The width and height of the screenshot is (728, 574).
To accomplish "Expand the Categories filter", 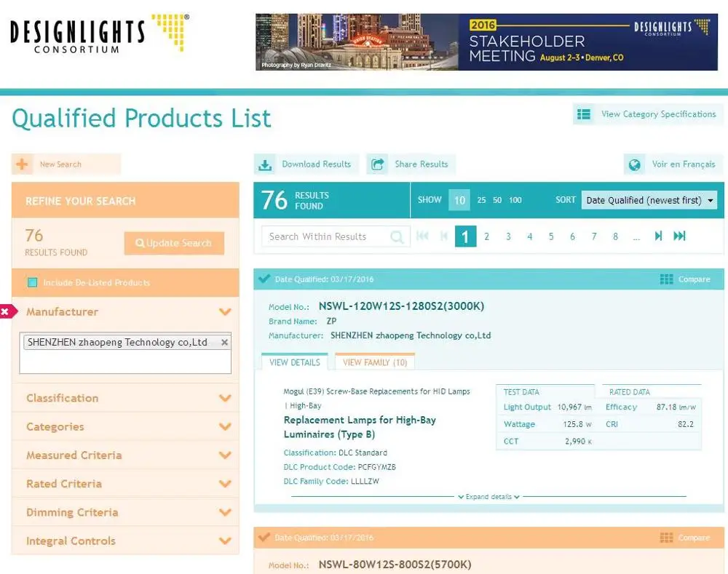I will coord(125,426).
